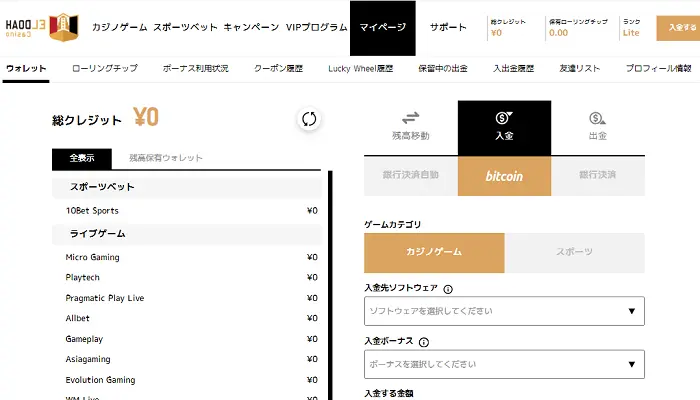Open 友達リスト sub-tab

(579, 68)
